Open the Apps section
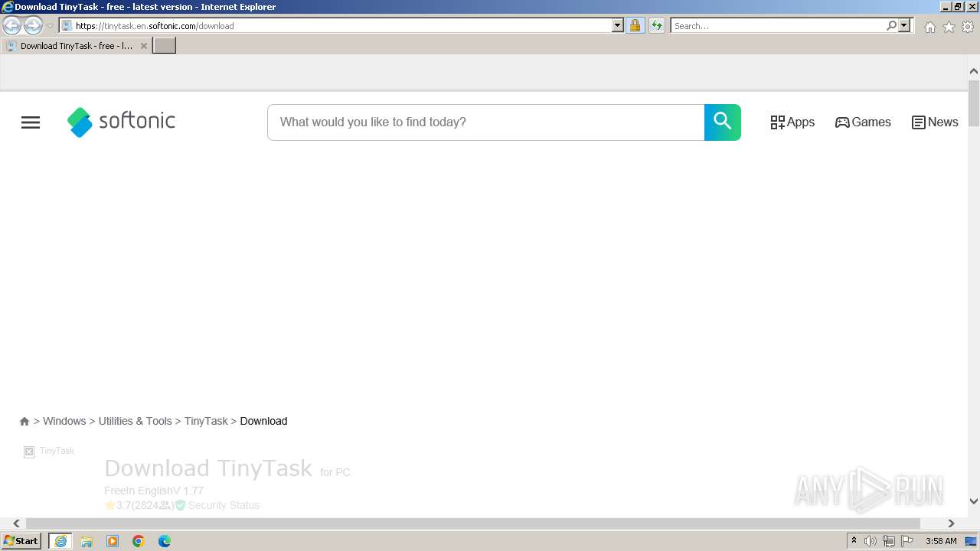980x551 pixels. [792, 122]
